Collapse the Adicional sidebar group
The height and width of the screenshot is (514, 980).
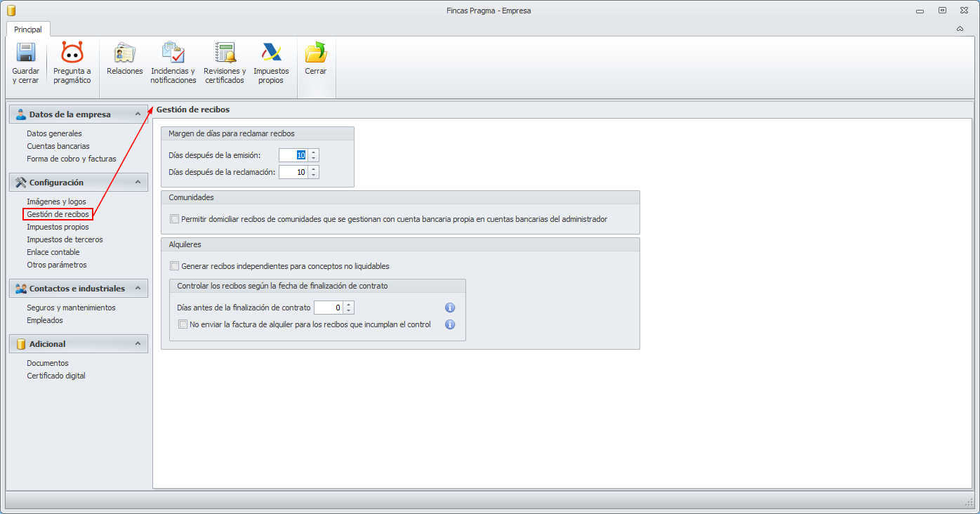point(138,344)
